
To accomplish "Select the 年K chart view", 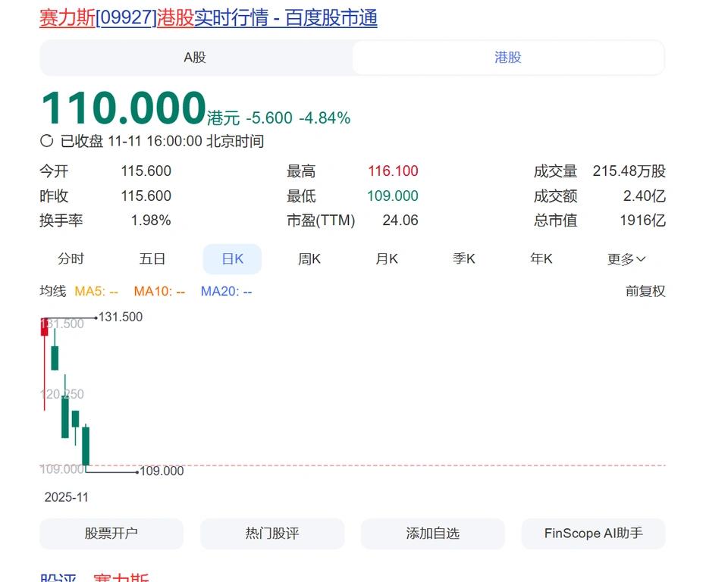I will (541, 258).
